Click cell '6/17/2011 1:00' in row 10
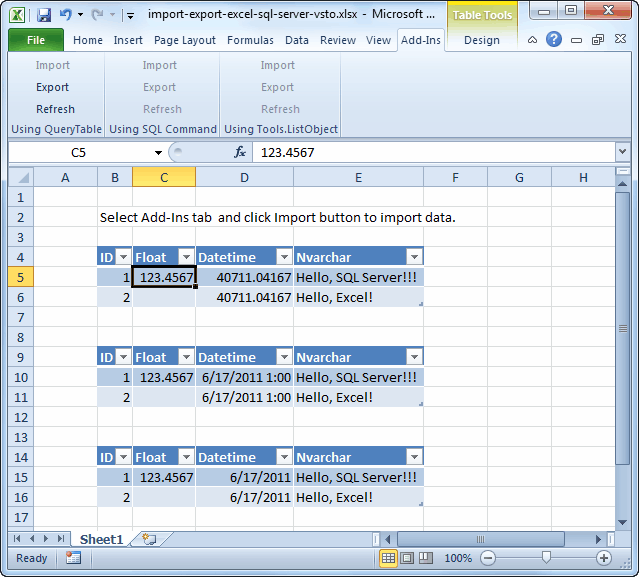Image resolution: width=639 pixels, height=577 pixels. tap(245, 377)
